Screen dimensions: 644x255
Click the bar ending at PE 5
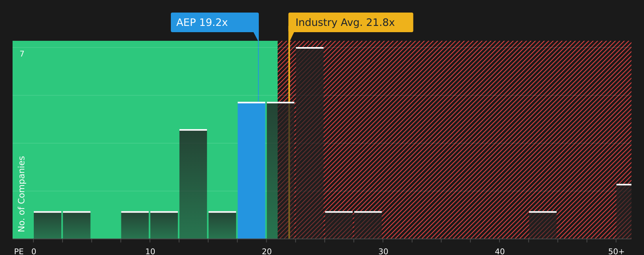pyautogui.click(x=77, y=225)
